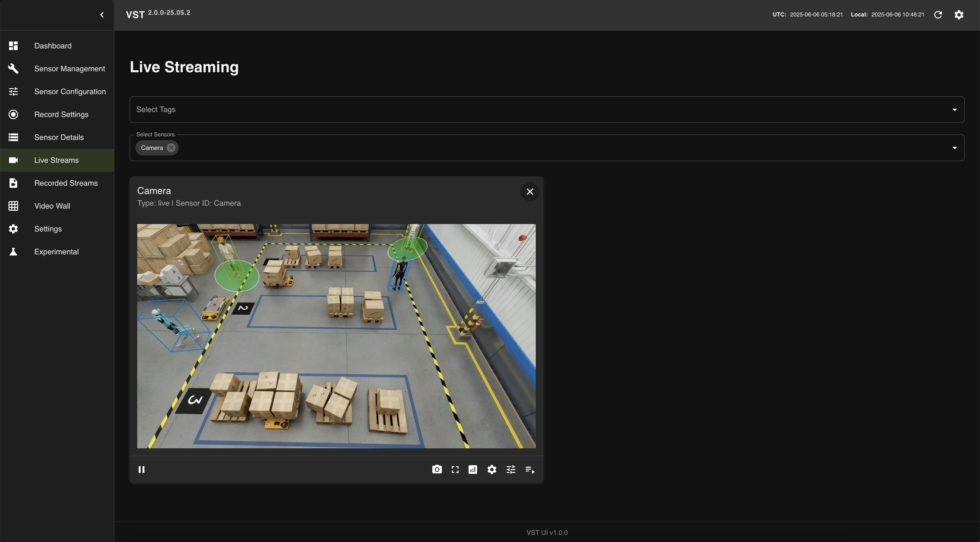Click the Experimental sidebar entry
980x542 pixels.
point(56,252)
